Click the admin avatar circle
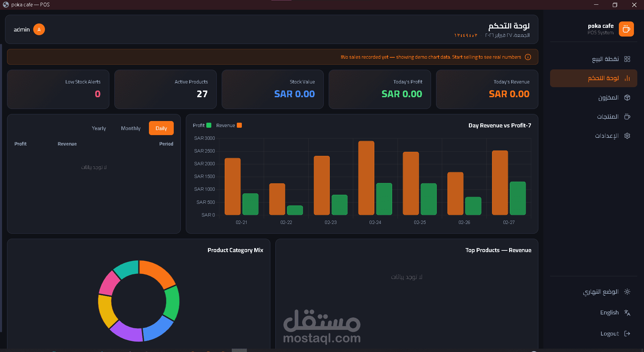The height and width of the screenshot is (352, 644). 39,30
